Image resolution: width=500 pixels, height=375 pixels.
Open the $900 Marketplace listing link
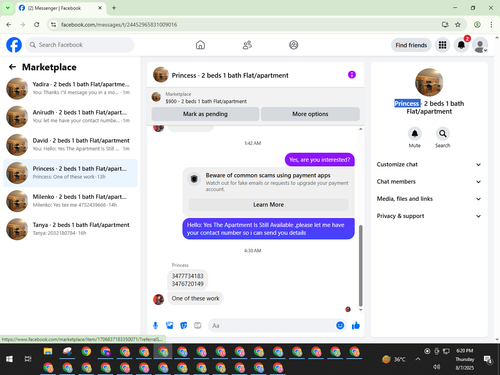(x=206, y=101)
